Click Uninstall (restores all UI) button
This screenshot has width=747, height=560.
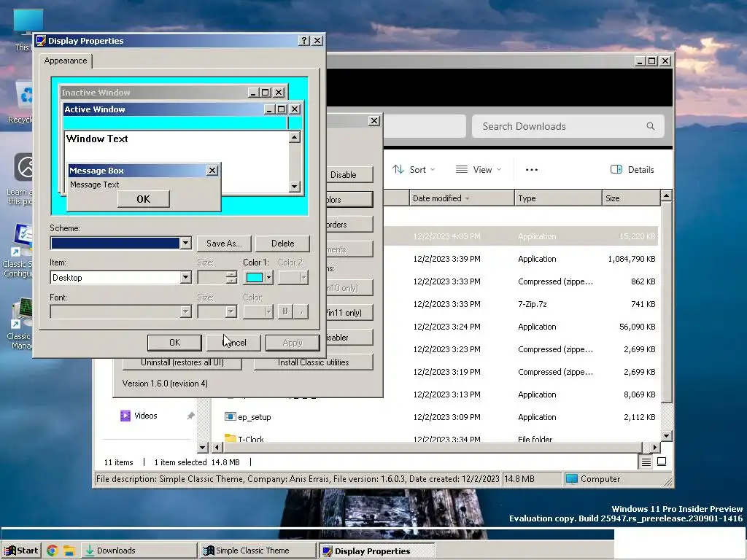click(x=182, y=362)
